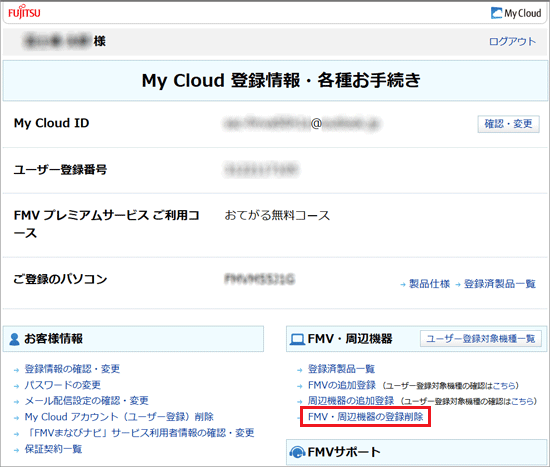550x467 pixels.
Task: Click the My Cloud ID label
Action: (52, 123)
